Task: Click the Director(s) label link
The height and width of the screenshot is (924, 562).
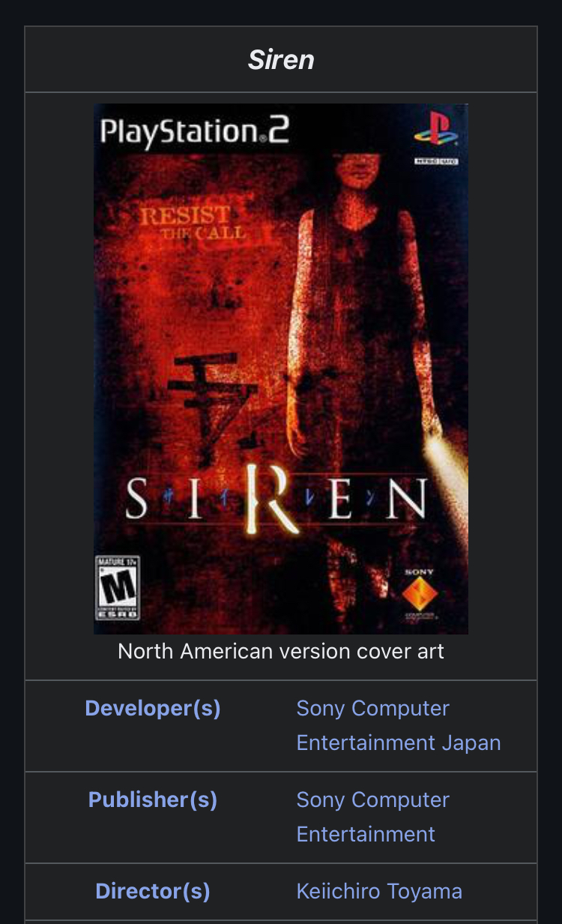Action: (153, 891)
